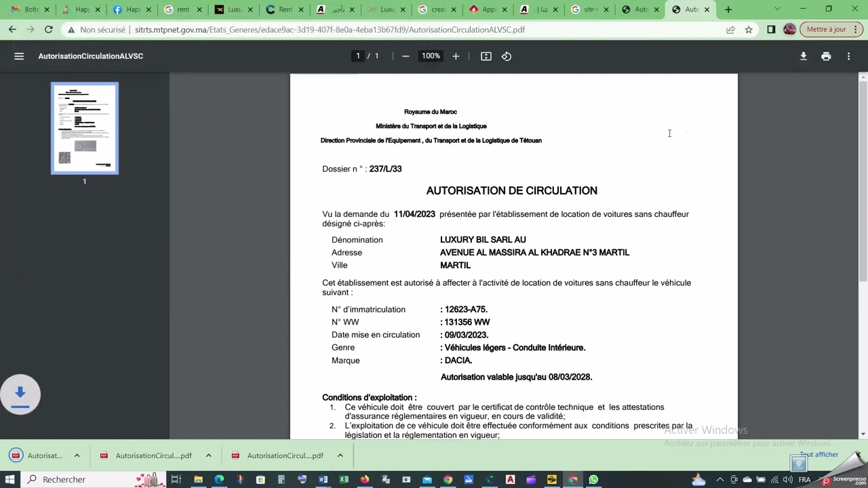Viewport: 868px width, 488px height.
Task: Fit the PDF to page
Action: (486, 56)
